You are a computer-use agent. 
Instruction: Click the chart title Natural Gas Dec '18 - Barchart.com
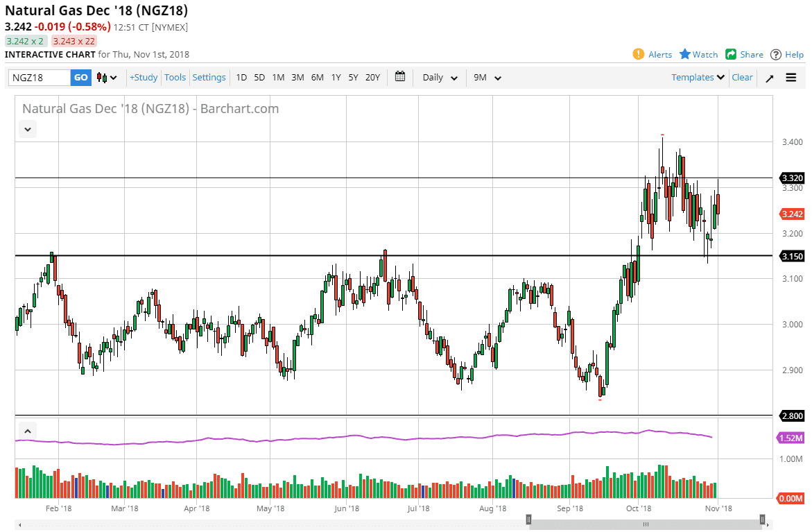tap(150, 108)
